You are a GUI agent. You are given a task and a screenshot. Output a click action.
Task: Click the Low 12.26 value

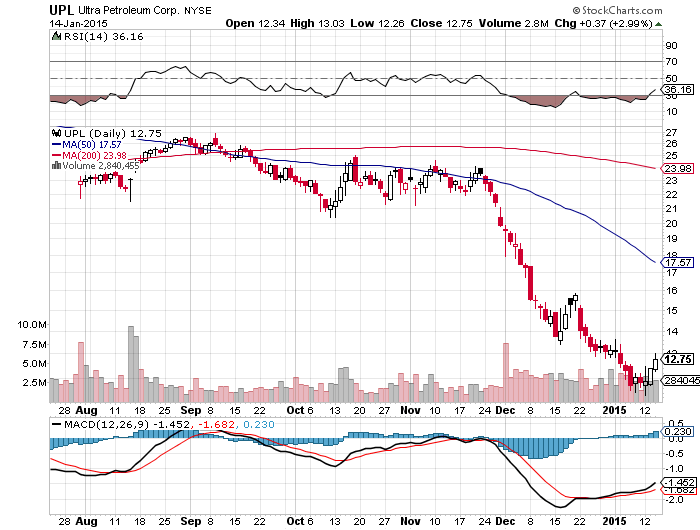[377, 23]
